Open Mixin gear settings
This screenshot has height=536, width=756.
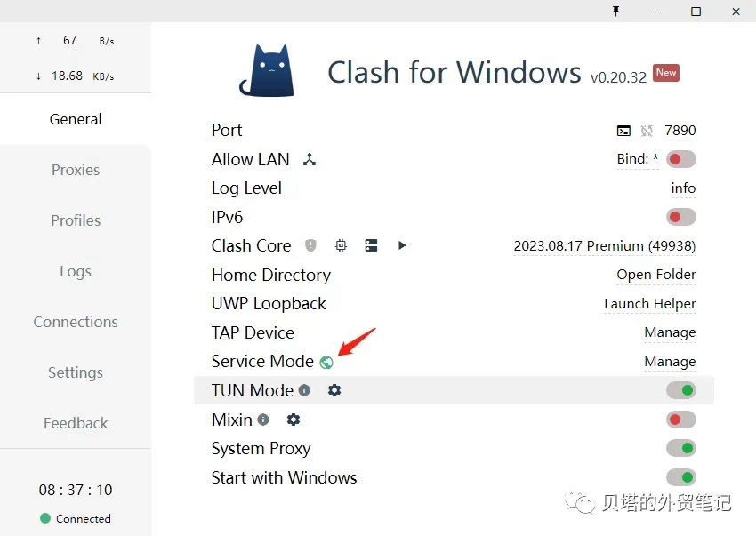point(294,420)
